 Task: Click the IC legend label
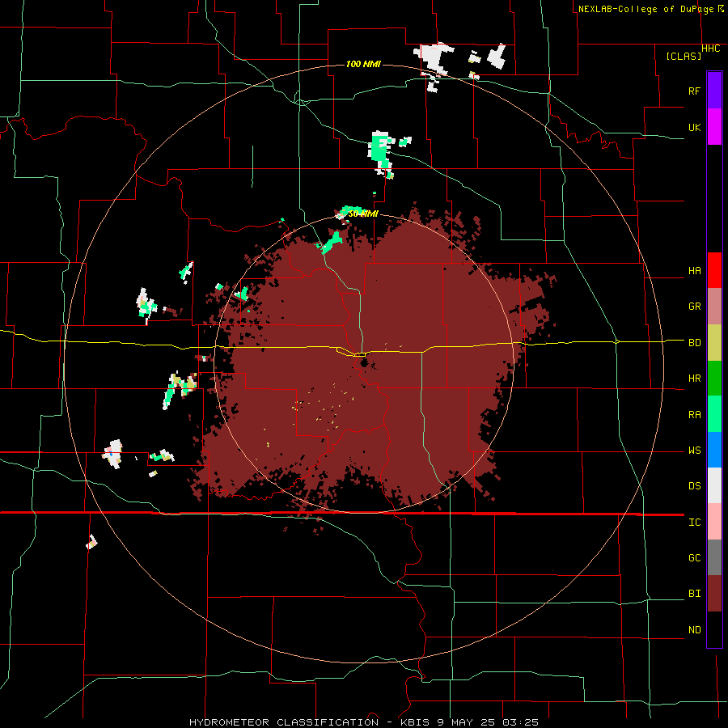[694, 523]
